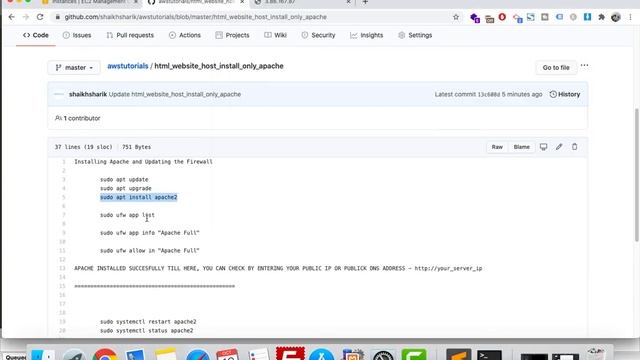Launch Google Chrome from the dock

click(105, 354)
